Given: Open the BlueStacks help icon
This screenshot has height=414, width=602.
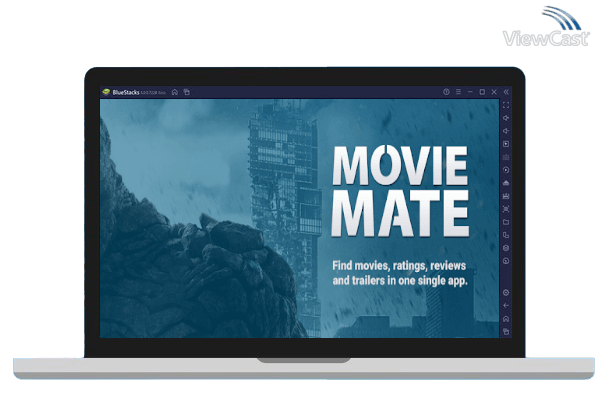Looking at the screenshot, I should pos(446,92).
